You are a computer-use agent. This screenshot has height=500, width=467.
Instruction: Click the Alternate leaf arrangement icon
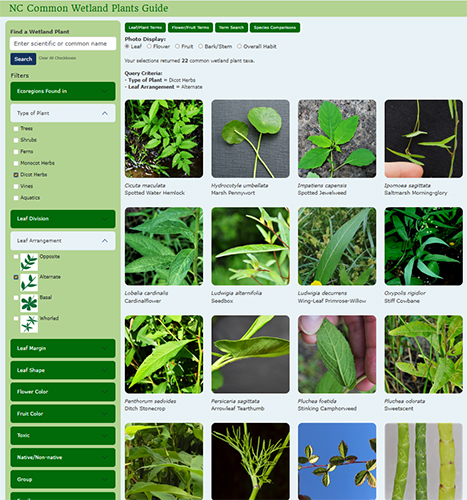[x=29, y=283]
